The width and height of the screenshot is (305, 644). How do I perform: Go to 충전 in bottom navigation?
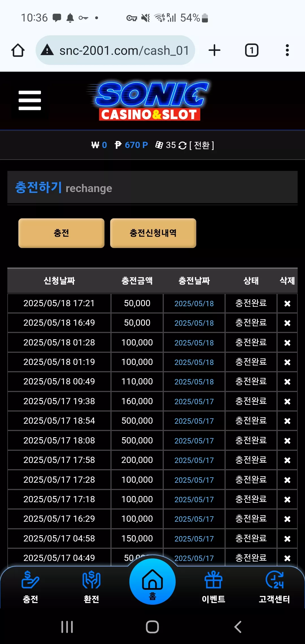(x=30, y=587)
